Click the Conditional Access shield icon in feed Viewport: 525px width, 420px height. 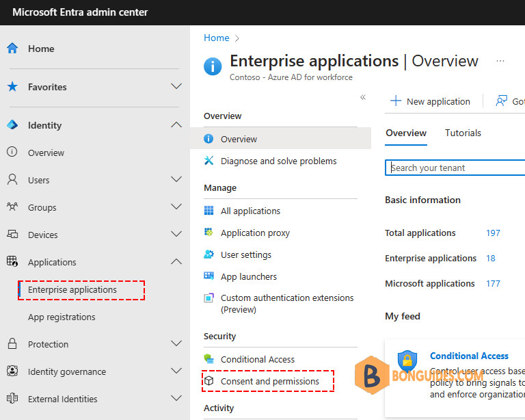coord(407,360)
